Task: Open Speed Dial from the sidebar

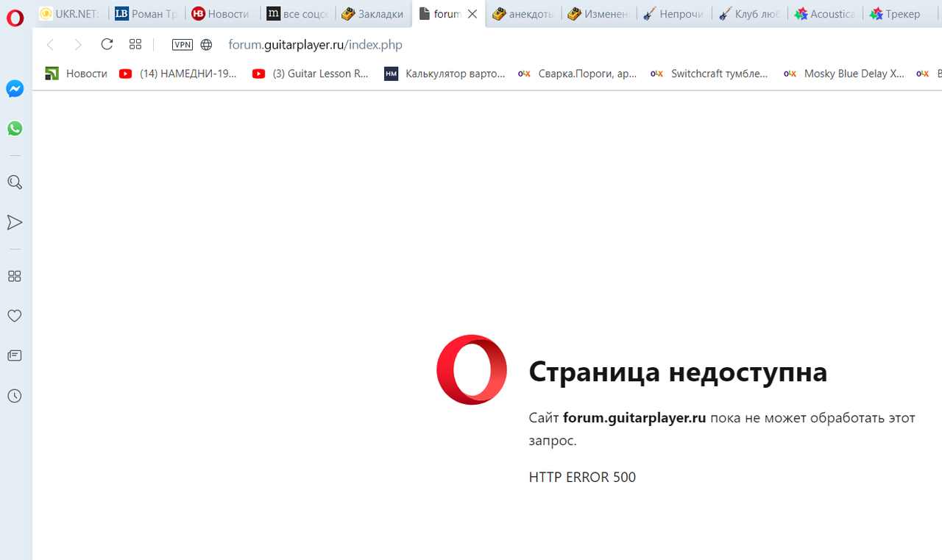Action: tap(15, 276)
